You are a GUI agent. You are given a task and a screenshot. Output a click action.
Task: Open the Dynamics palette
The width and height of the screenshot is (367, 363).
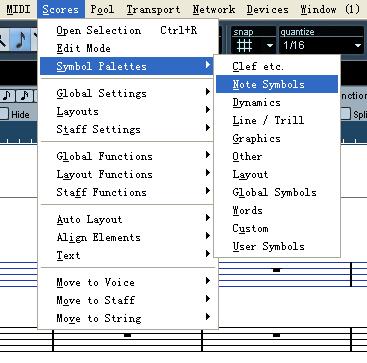coord(277,102)
